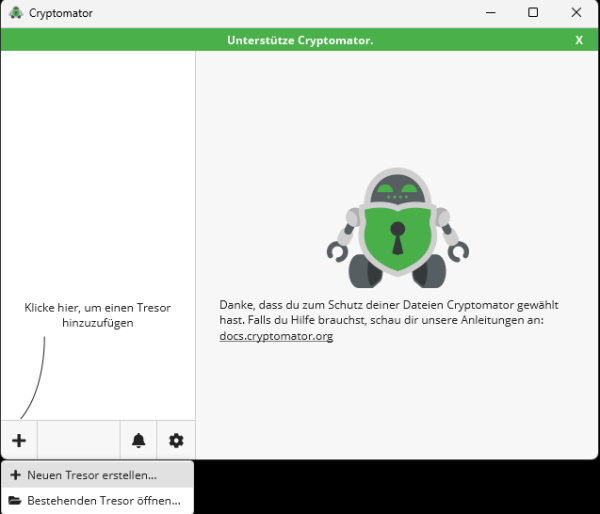This screenshot has width=600, height=514.
Task: Click the Cryptomator logo in the title bar
Action: point(15,13)
